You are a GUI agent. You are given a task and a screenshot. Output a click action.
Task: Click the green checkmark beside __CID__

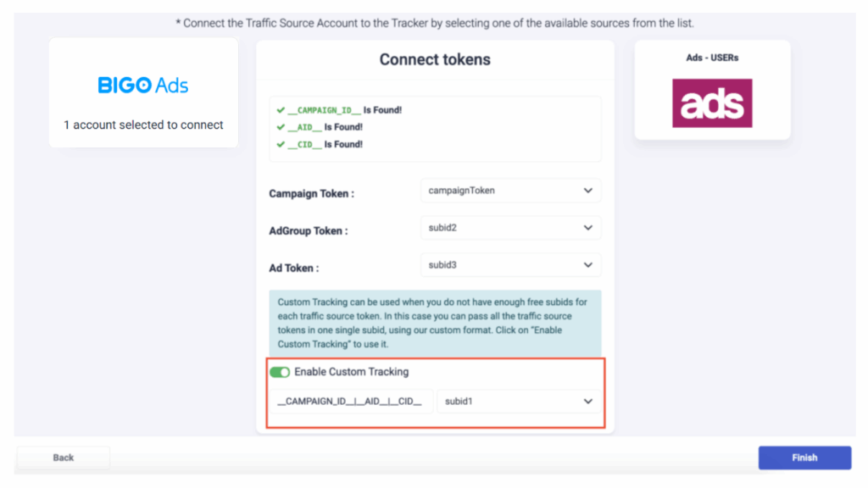point(281,144)
